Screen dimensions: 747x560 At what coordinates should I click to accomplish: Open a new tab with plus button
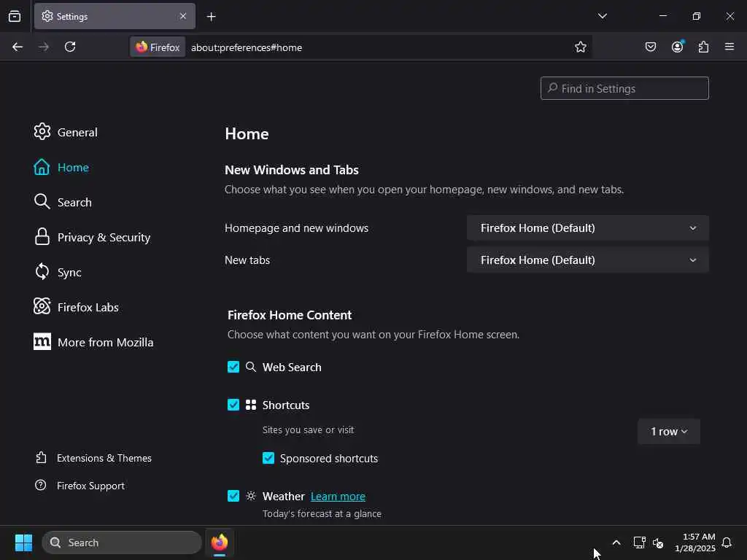coord(212,17)
